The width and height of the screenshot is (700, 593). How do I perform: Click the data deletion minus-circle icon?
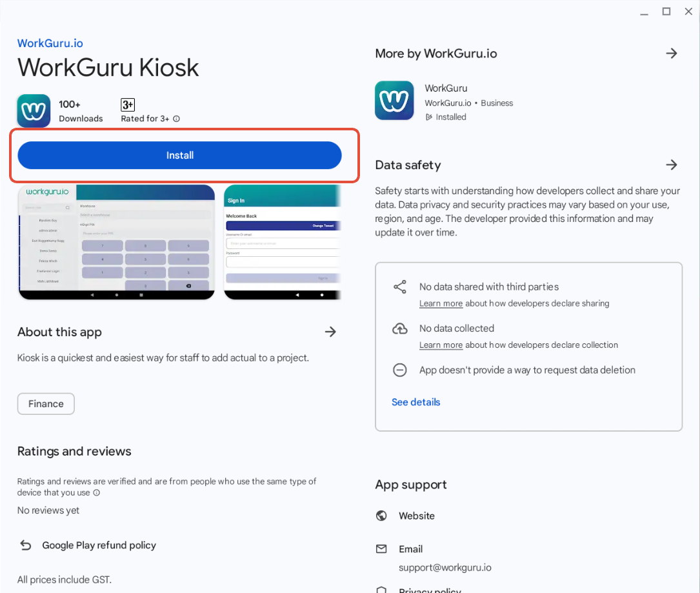399,370
